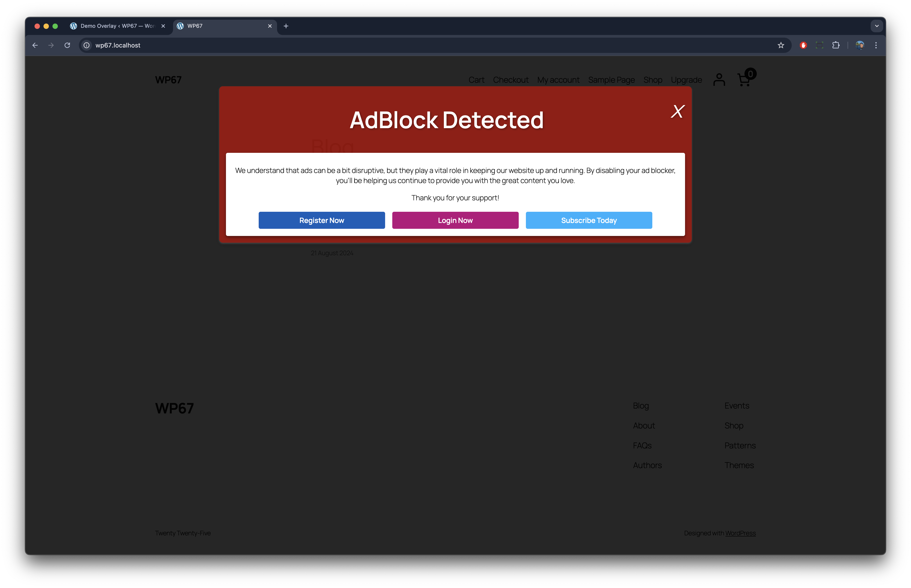Open the footer Authors link
The height and width of the screenshot is (588, 911).
point(647,465)
